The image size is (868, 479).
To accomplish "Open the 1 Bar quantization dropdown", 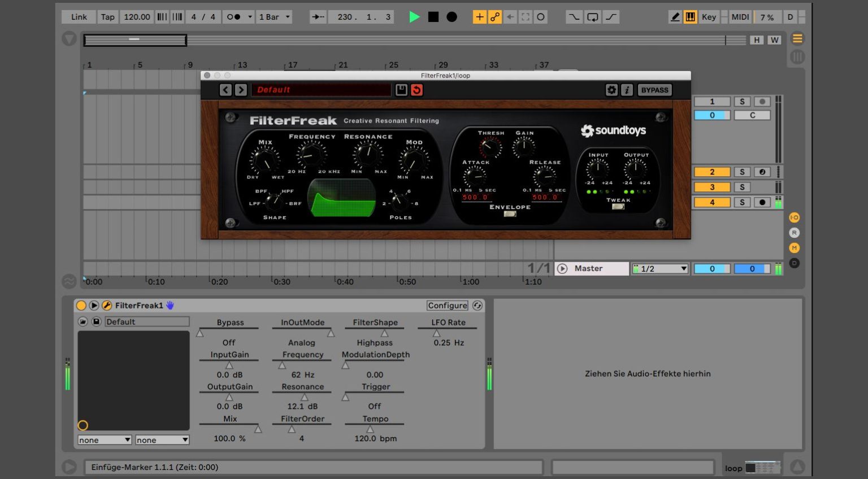I will click(275, 17).
